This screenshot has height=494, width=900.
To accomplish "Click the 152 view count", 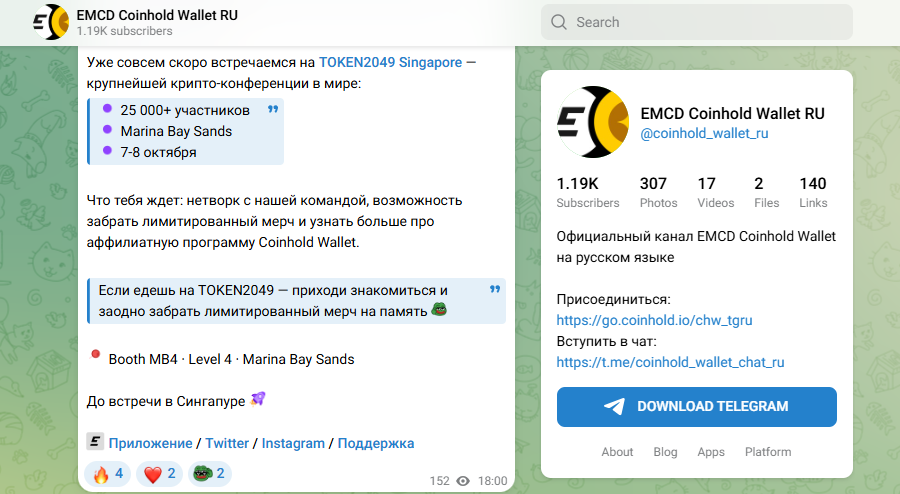I will click(440, 481).
